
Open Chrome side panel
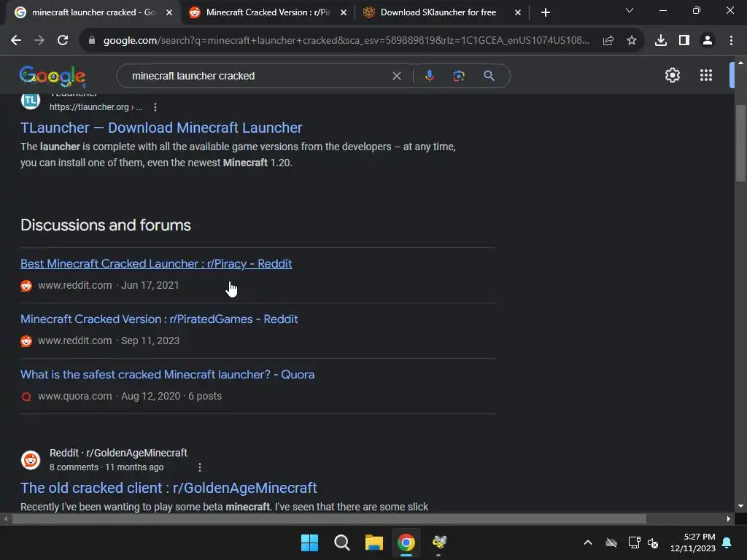click(684, 41)
